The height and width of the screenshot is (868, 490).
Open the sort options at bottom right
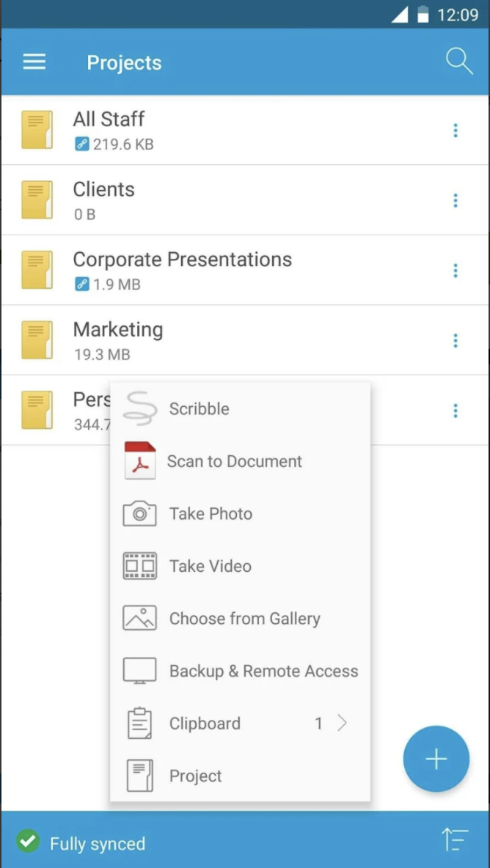pos(454,842)
